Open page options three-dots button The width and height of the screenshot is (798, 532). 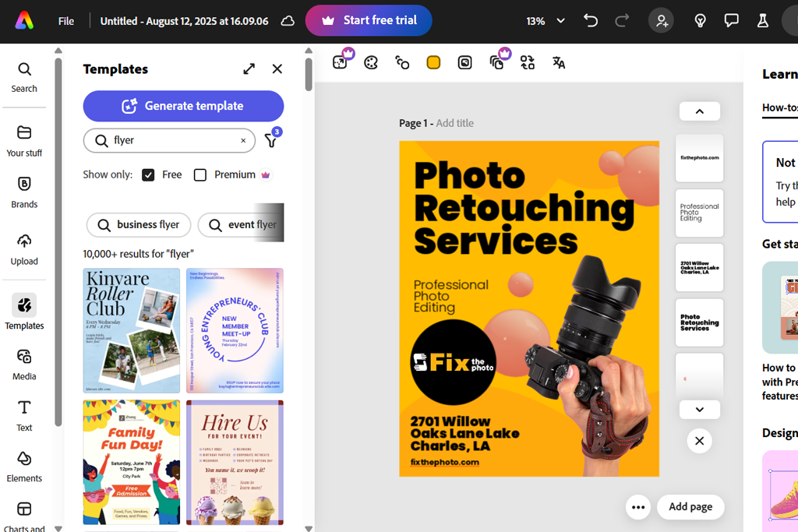coord(638,507)
